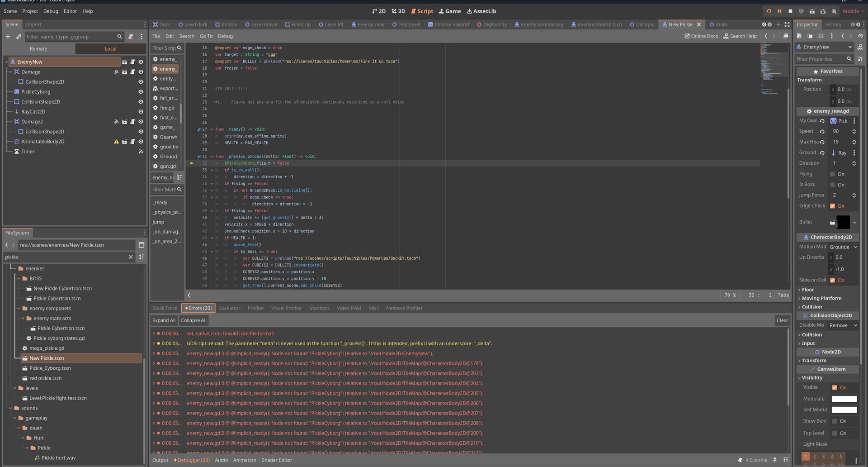Switch to the Stack Trace tab
Screen dimensions: 868x467
(165, 308)
